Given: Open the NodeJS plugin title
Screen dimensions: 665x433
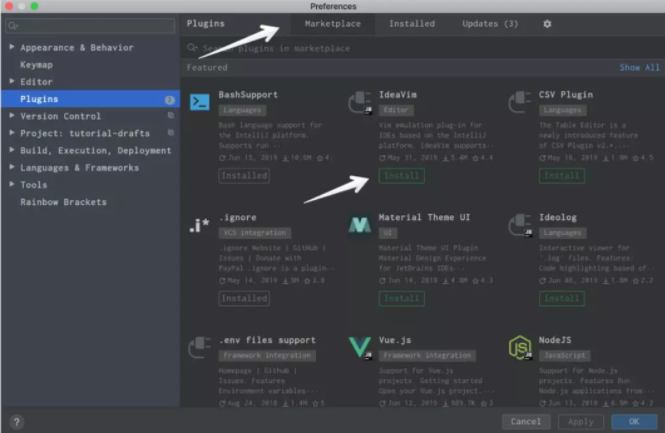Looking at the screenshot, I should tap(555, 340).
